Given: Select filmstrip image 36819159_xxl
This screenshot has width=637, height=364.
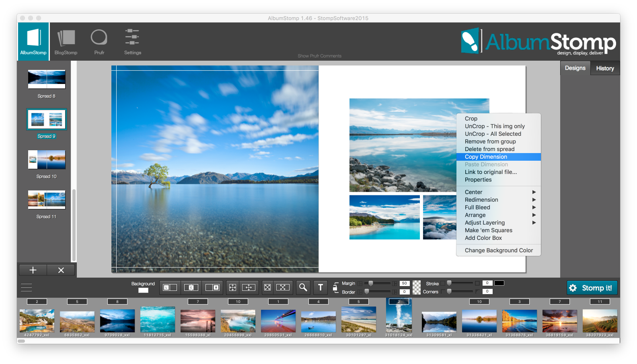Looking at the screenshot, I should pyautogui.click(x=560, y=321).
